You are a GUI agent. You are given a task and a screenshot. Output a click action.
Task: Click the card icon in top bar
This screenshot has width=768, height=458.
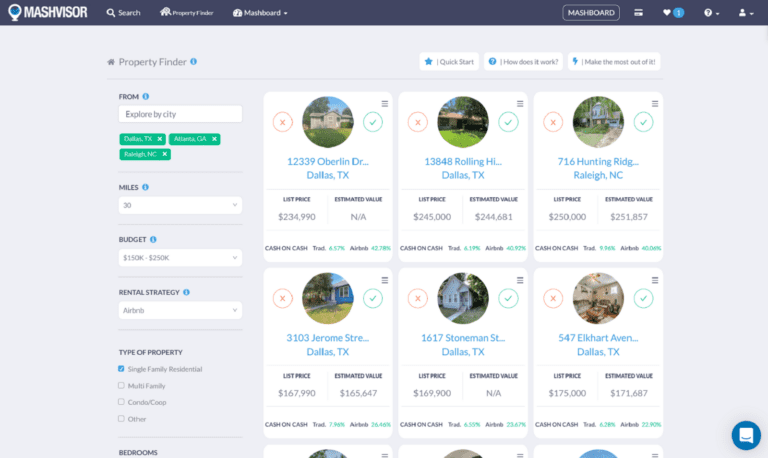click(x=638, y=13)
